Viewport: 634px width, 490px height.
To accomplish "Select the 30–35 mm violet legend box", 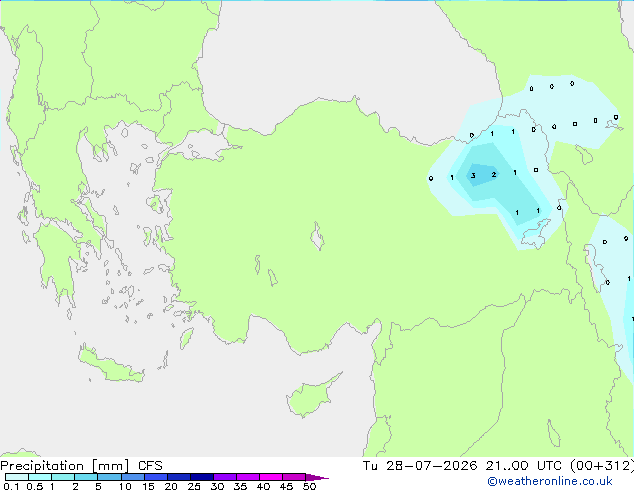I will pos(224,477).
